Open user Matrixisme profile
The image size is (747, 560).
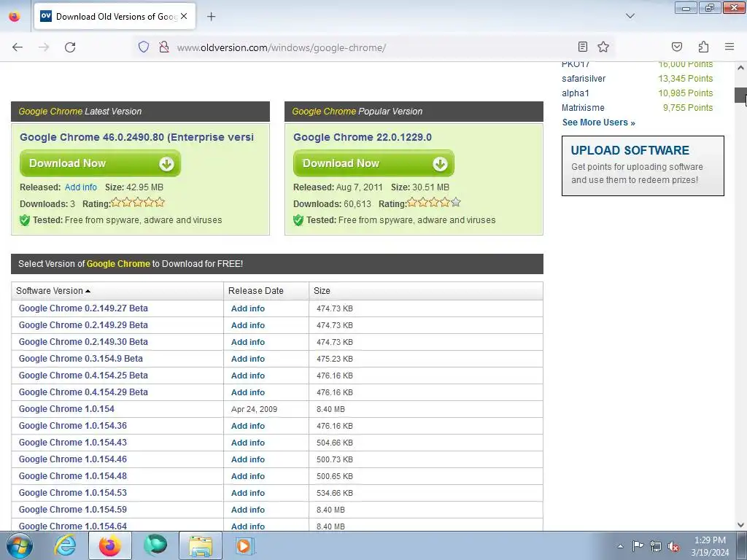[583, 108]
